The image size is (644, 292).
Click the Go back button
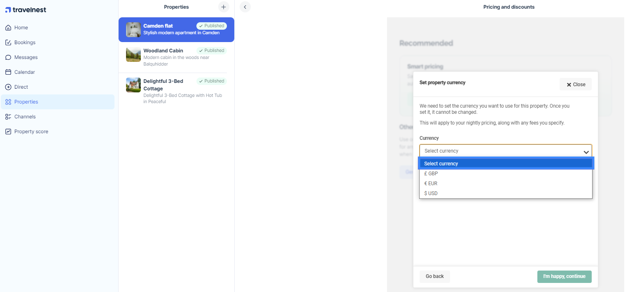point(435,276)
